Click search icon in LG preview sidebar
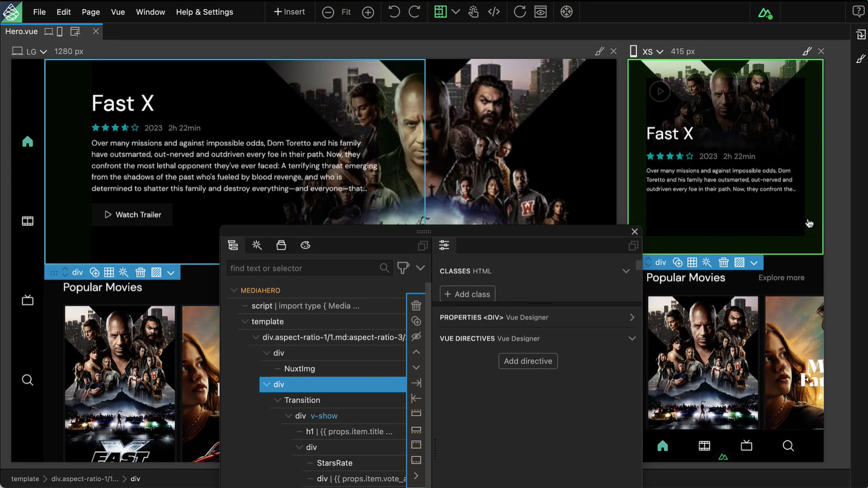868x488 pixels. (x=27, y=380)
